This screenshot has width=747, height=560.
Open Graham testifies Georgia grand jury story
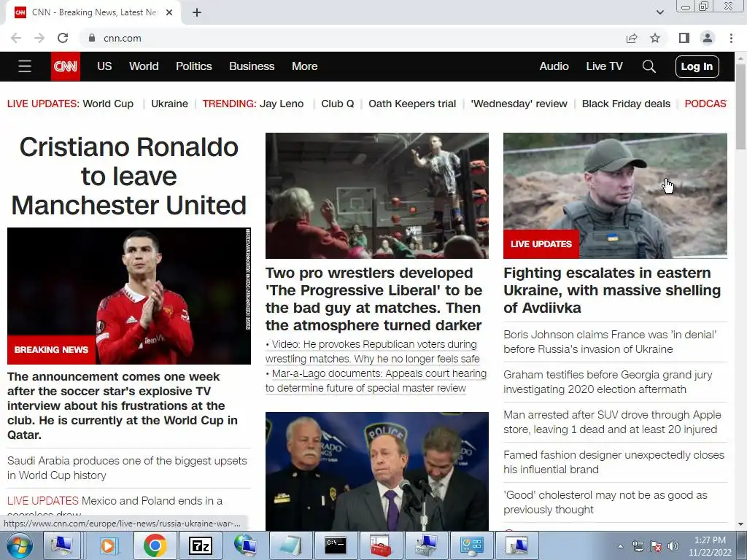(x=608, y=382)
